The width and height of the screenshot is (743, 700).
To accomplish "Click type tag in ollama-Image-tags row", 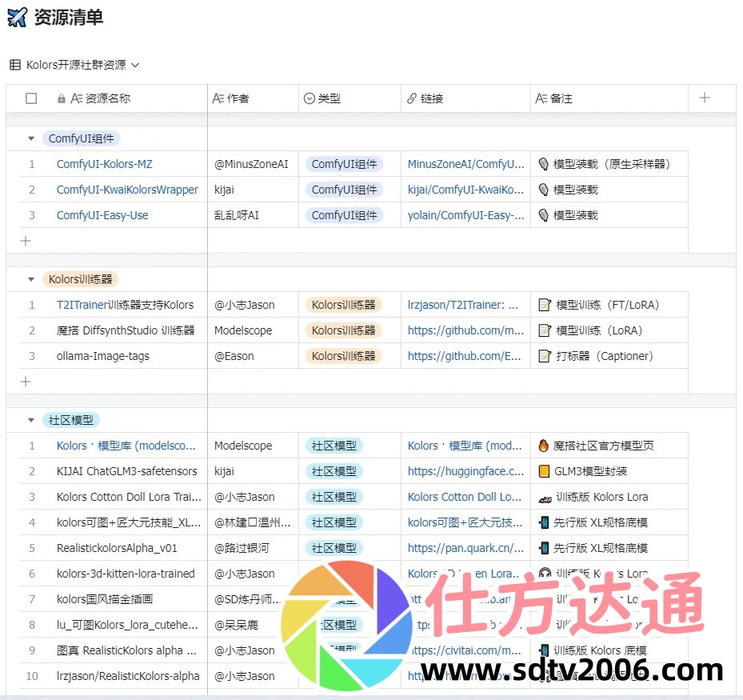I will click(343, 356).
